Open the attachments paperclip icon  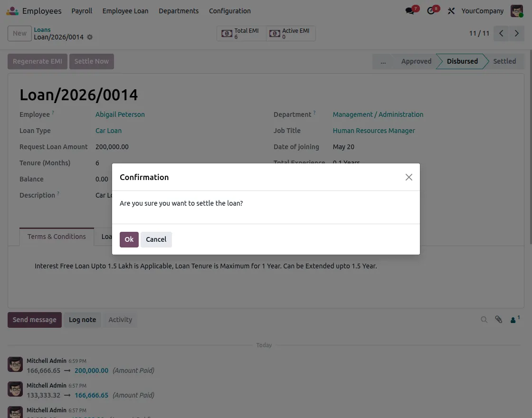click(498, 320)
